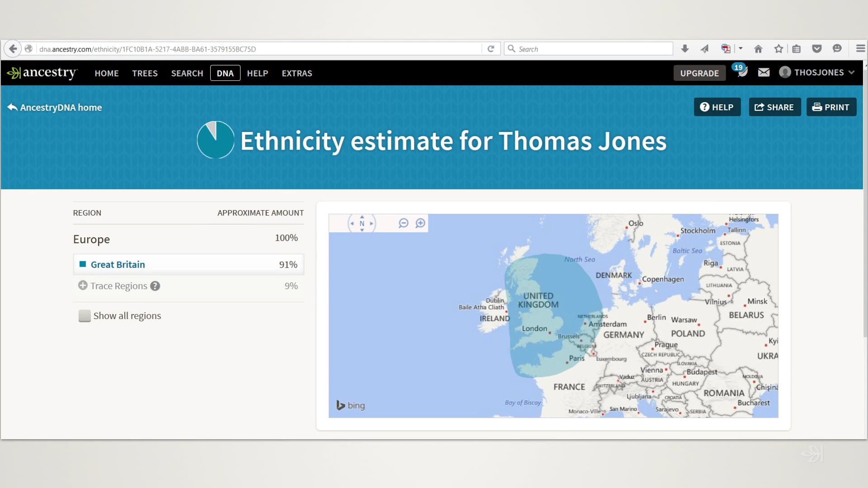Open the toolbar extension dropdown arrow
The width and height of the screenshot is (868, 488).
740,48
